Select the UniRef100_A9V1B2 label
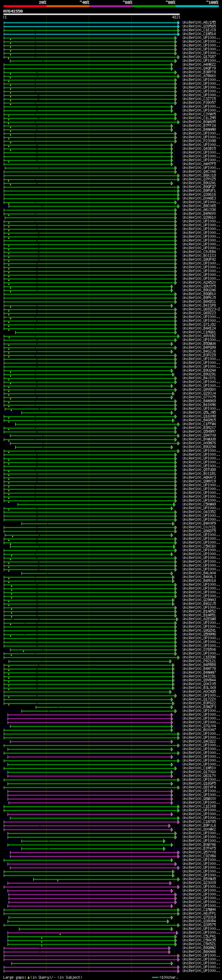The height and width of the screenshot is (980, 222). 199,336
